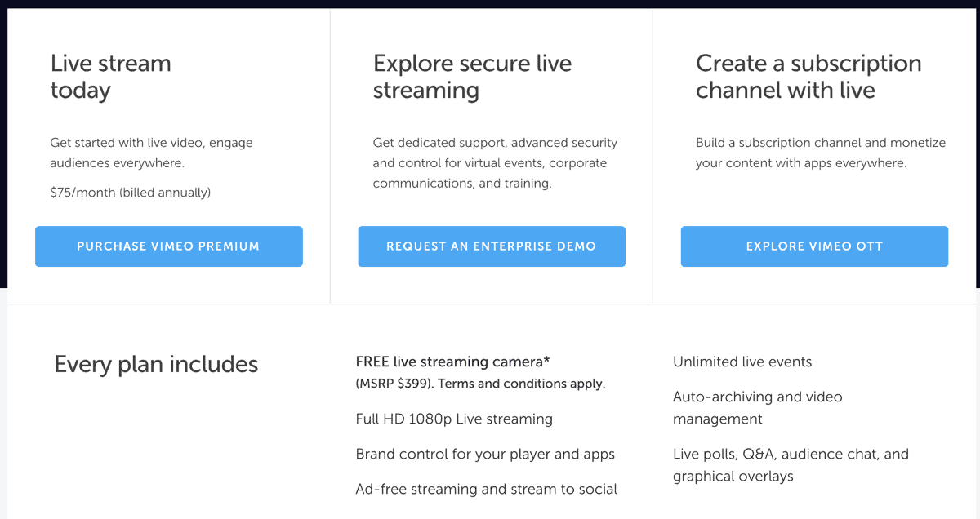This screenshot has height=519, width=980.
Task: Click the Live polls, Q&A feature text
Action: click(791, 465)
